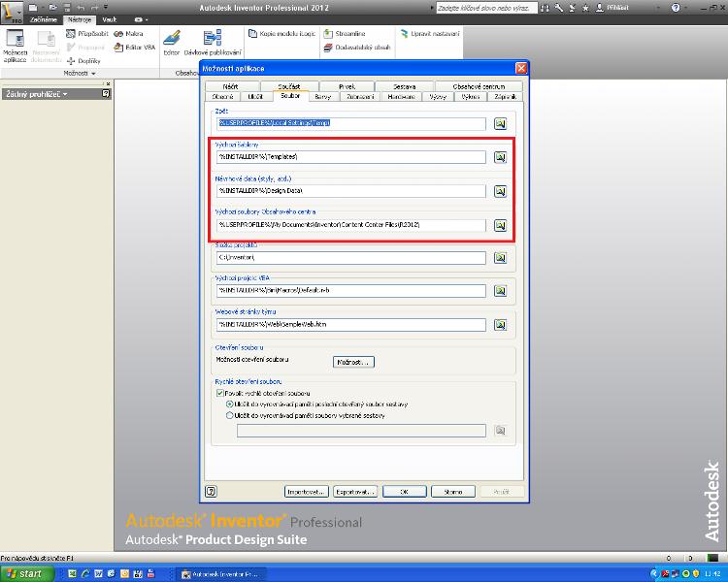
Task: Switch to the Začínáme ribbon tab
Action: pos(43,20)
